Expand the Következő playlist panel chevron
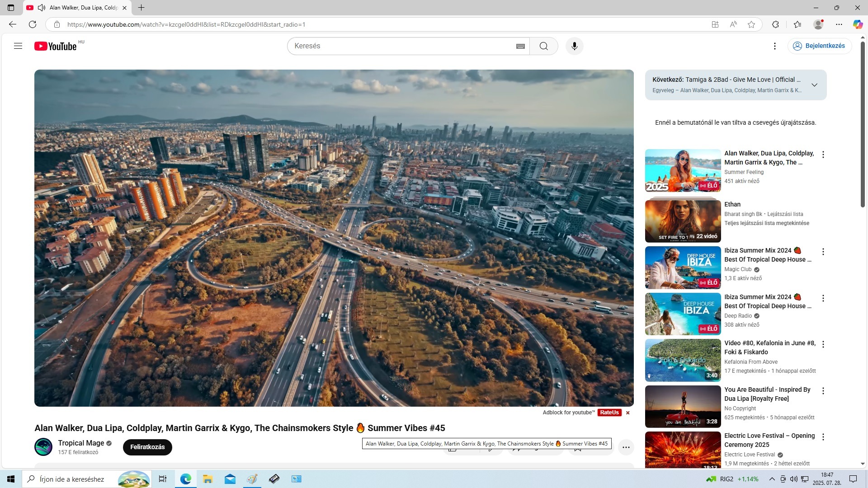This screenshot has width=868, height=488. [x=814, y=85]
